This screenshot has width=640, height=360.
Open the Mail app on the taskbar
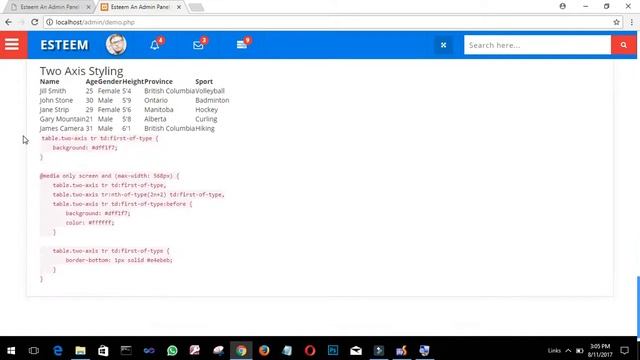356,350
